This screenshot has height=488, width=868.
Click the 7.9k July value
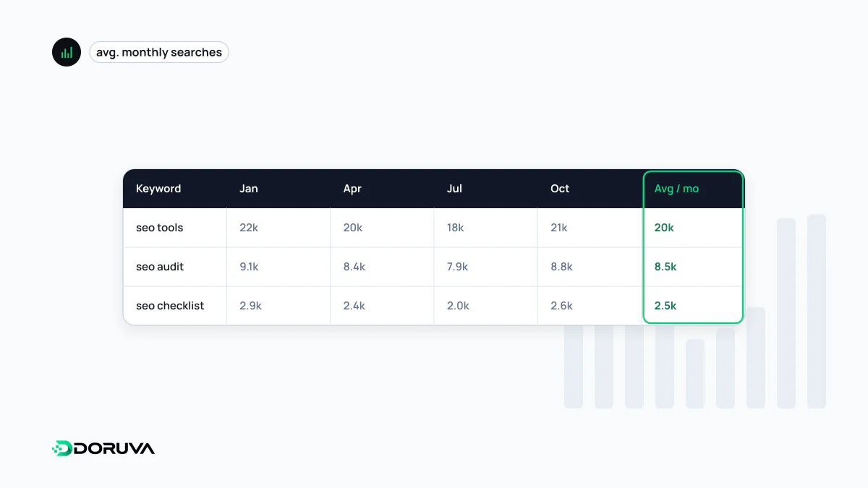coord(457,267)
